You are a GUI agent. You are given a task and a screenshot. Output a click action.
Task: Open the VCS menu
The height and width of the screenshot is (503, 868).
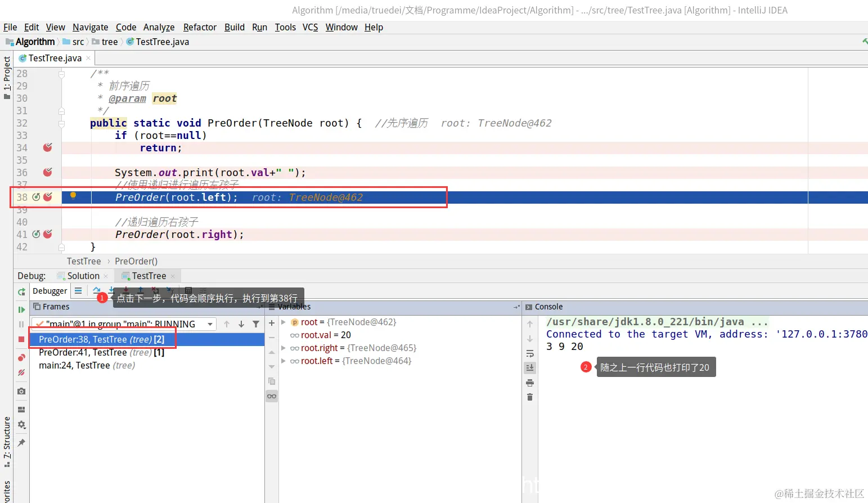(x=310, y=27)
